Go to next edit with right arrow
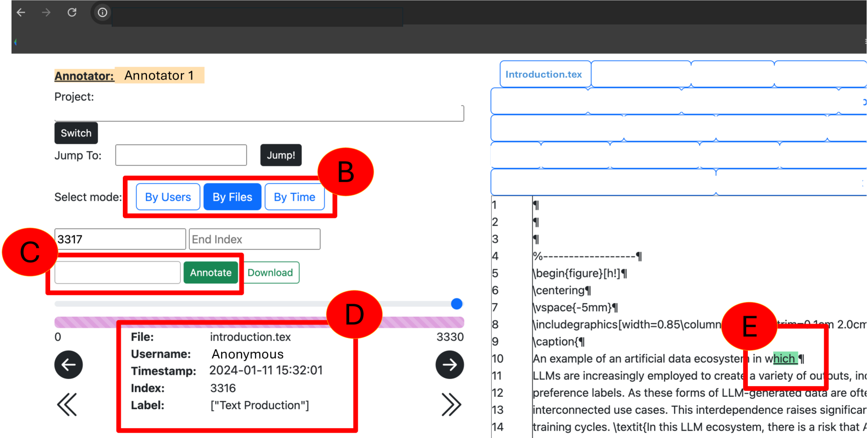Viewport: 868px width, 438px height. click(450, 364)
